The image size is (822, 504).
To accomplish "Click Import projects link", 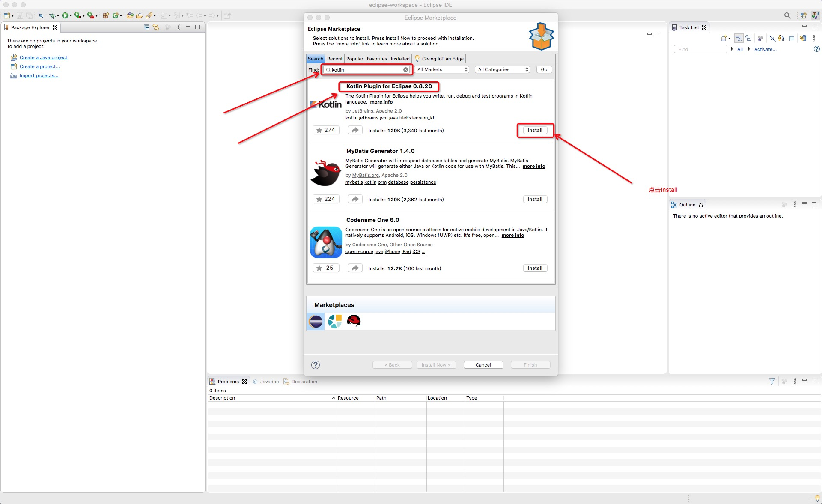I will (x=39, y=75).
